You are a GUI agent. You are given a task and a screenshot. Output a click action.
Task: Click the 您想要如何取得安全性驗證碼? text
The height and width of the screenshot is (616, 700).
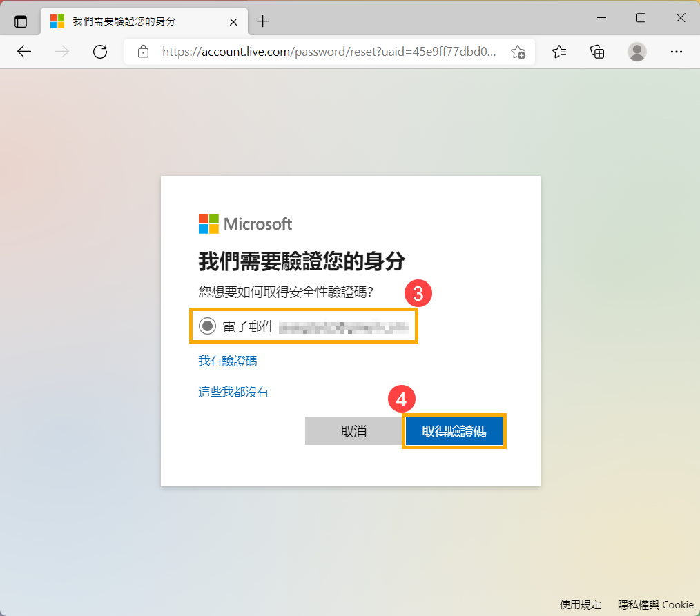286,292
